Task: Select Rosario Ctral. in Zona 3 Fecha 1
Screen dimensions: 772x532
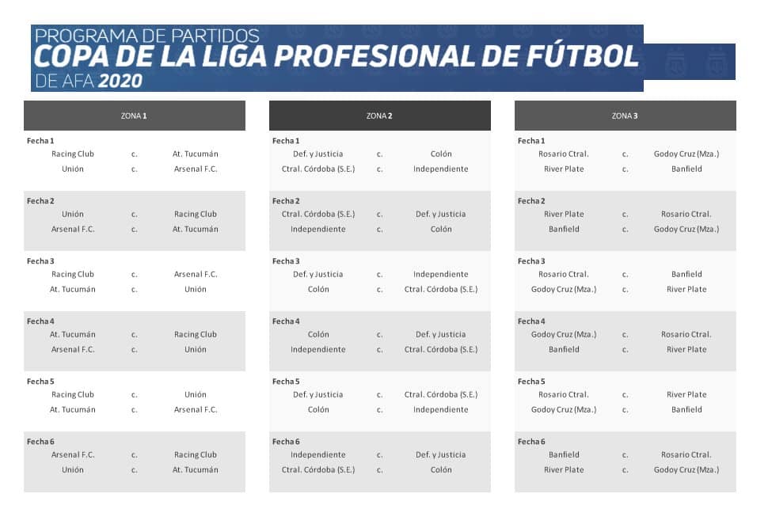Action: click(x=564, y=154)
